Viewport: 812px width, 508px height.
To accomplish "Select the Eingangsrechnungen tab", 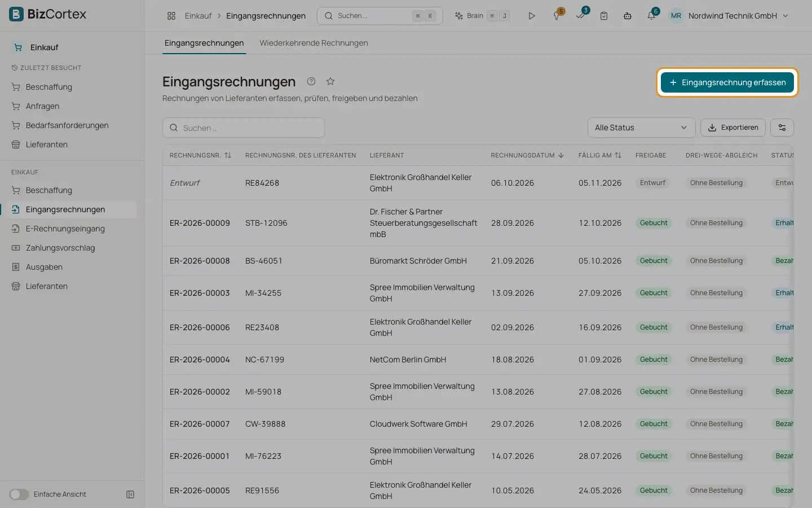I will [204, 43].
